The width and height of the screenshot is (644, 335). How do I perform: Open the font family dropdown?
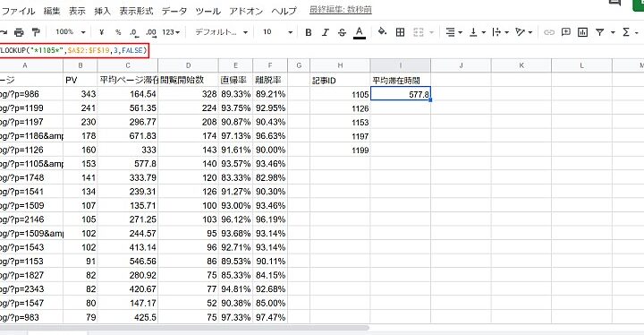222,31
